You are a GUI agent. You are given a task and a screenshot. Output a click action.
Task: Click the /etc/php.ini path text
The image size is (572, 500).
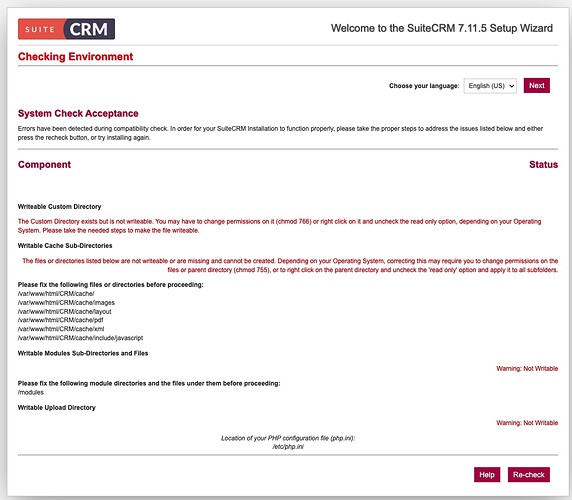[x=288, y=447]
